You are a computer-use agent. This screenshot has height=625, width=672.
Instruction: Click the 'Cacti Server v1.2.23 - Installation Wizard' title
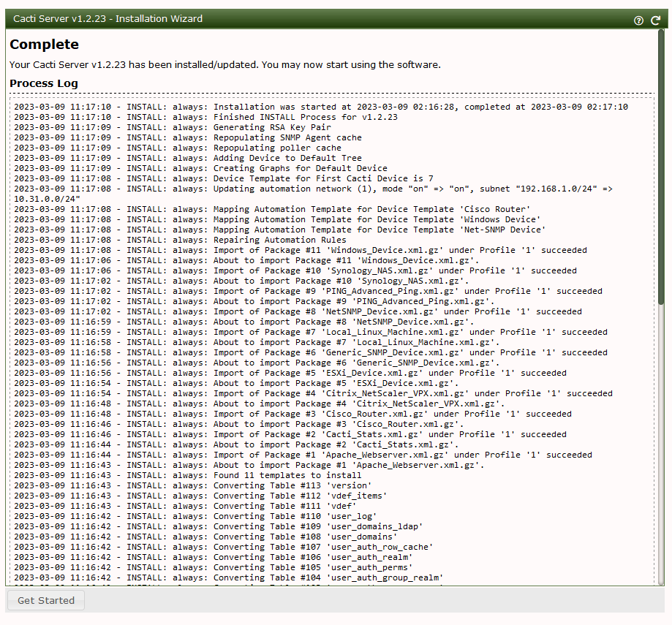[107, 19]
